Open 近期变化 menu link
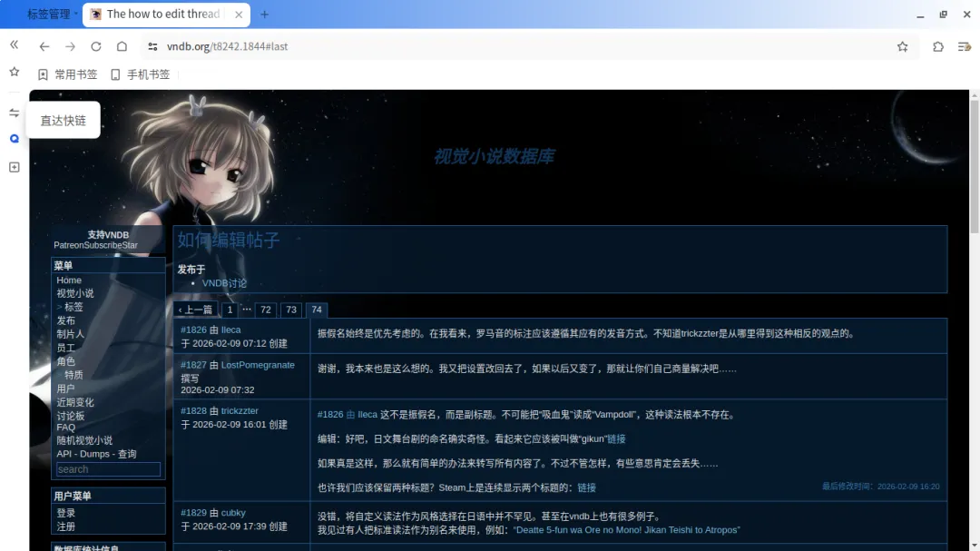The width and height of the screenshot is (980, 551). click(x=75, y=402)
